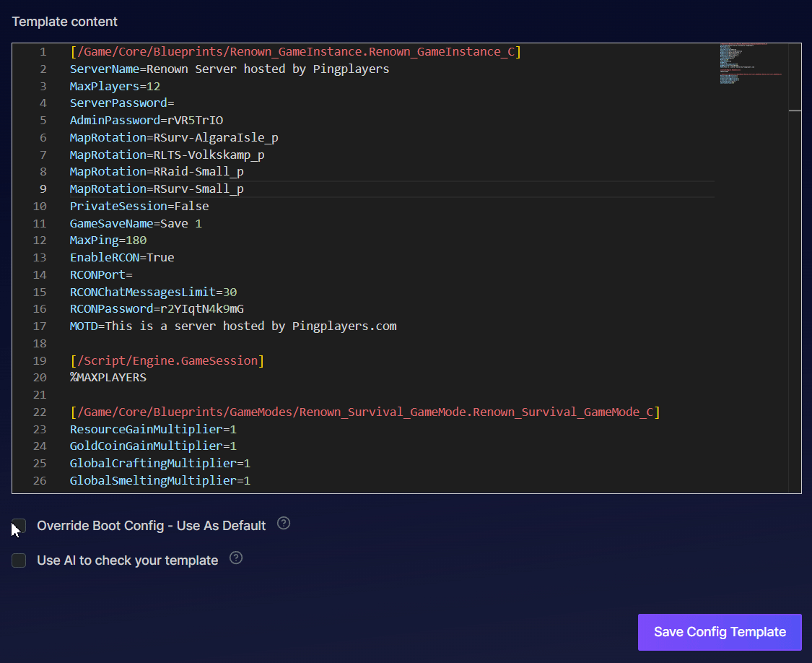Click the %MAXPLAYERS line
812x663 pixels.
108,378
